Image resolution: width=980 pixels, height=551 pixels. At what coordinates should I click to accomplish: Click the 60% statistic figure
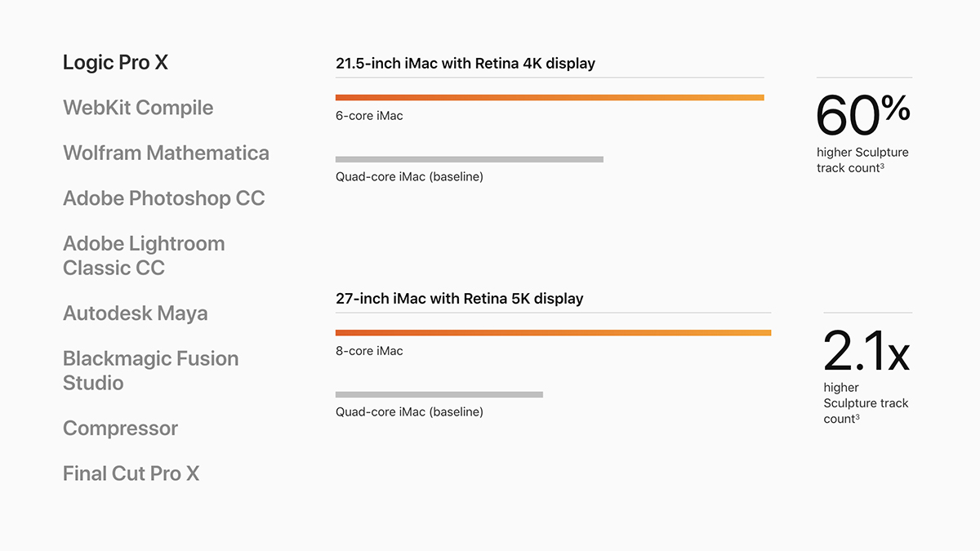[x=863, y=115]
